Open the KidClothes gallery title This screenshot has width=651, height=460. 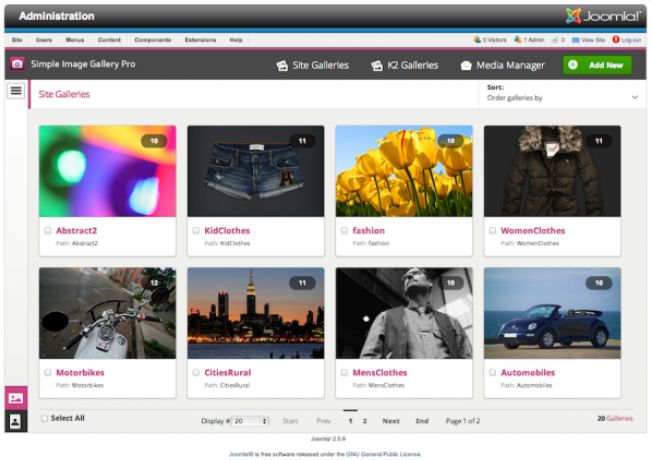(x=227, y=230)
